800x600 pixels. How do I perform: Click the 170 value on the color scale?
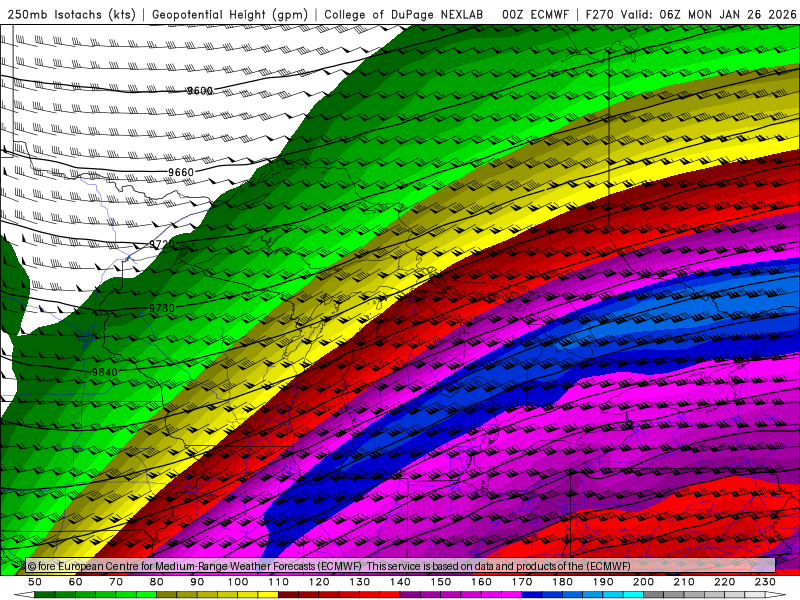[x=522, y=582]
